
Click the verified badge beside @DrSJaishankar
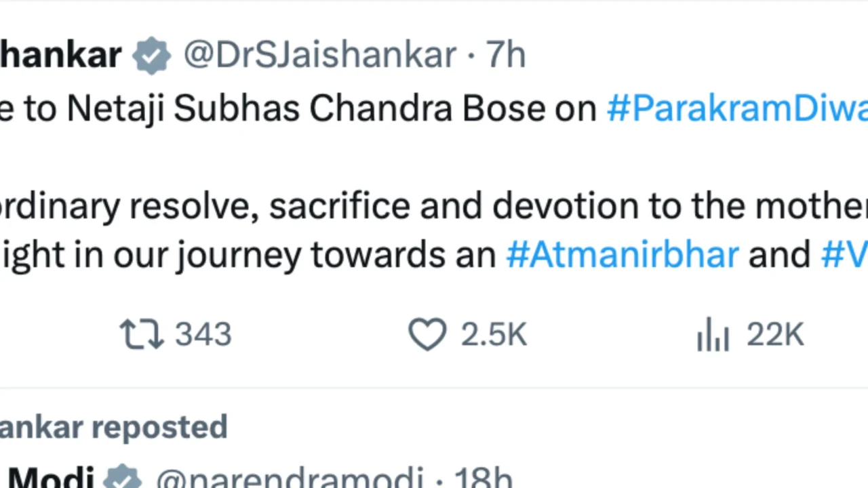coord(152,55)
